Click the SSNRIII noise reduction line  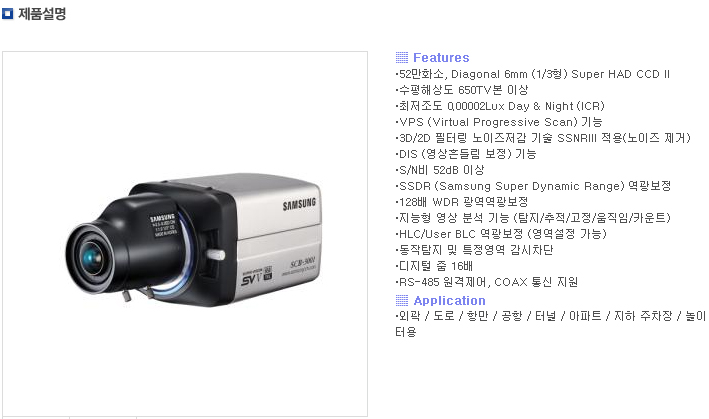(x=543, y=138)
